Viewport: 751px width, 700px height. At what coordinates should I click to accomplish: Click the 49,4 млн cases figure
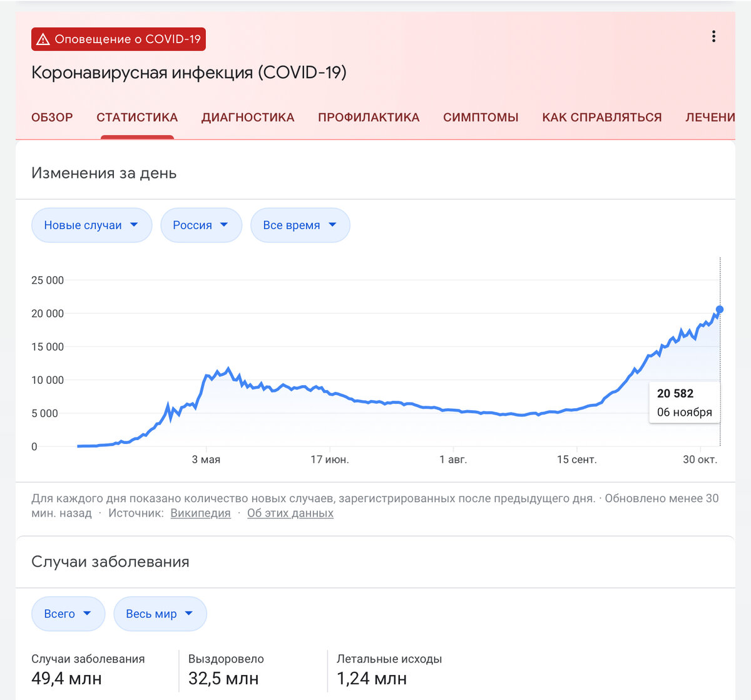[x=66, y=679]
